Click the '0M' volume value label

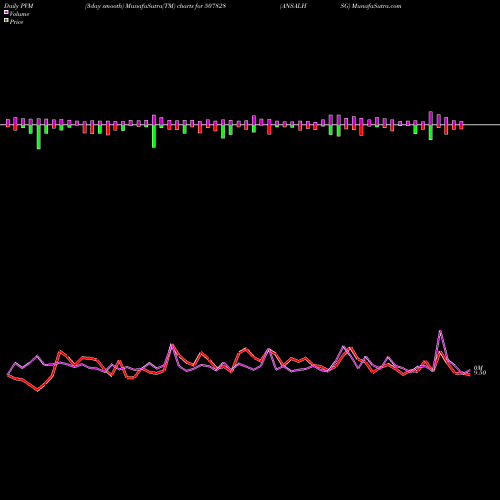[x=478, y=368]
